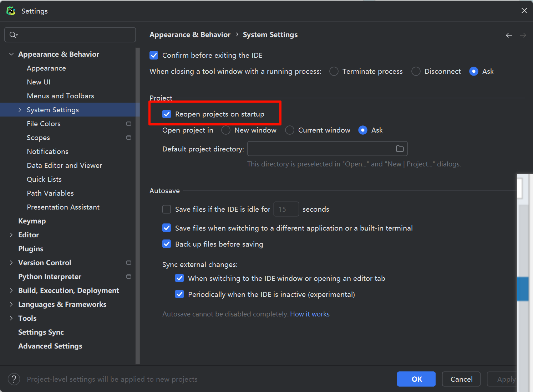Open the folder picker for default project directory
The width and height of the screenshot is (533, 392).
pos(400,149)
